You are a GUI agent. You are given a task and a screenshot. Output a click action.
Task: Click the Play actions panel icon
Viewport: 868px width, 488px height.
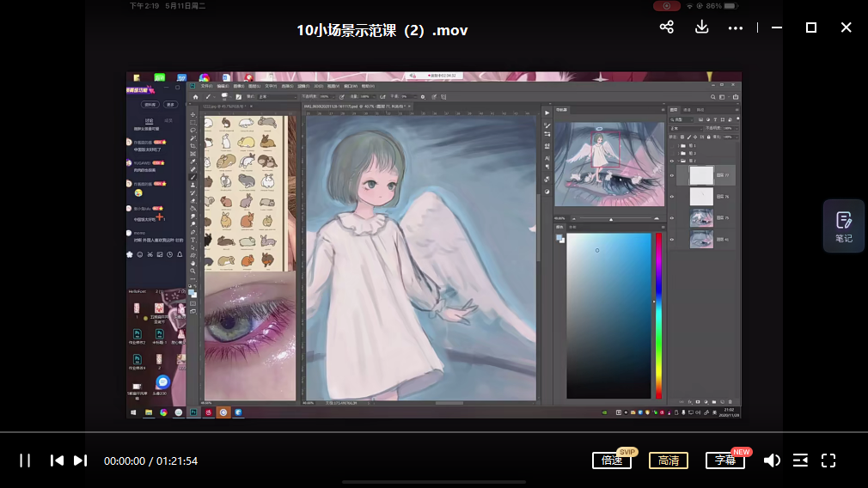tap(547, 113)
